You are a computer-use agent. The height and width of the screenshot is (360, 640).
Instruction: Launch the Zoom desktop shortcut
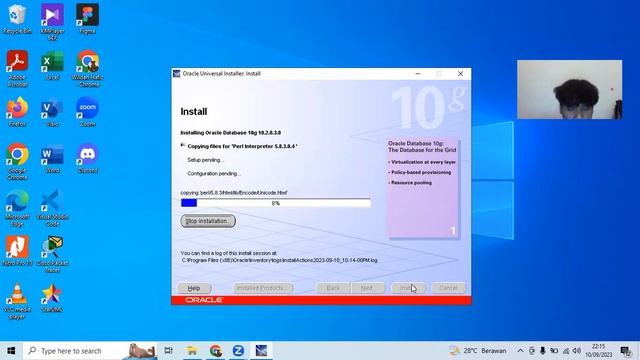point(87,112)
